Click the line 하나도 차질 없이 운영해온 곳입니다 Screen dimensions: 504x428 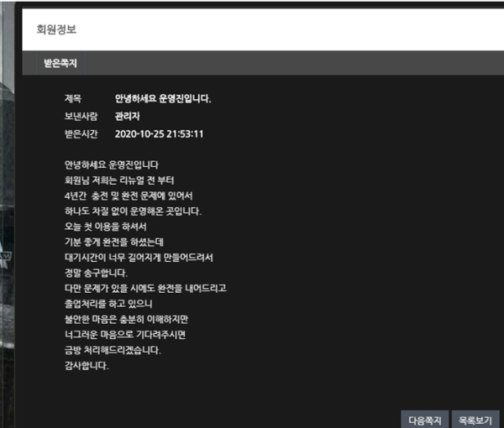pyautogui.click(x=133, y=211)
